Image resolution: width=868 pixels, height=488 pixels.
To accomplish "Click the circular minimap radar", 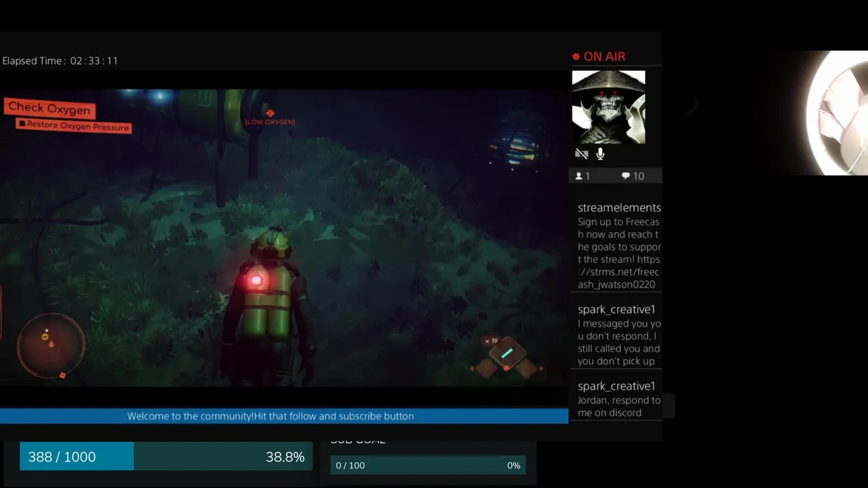I will (x=51, y=346).
